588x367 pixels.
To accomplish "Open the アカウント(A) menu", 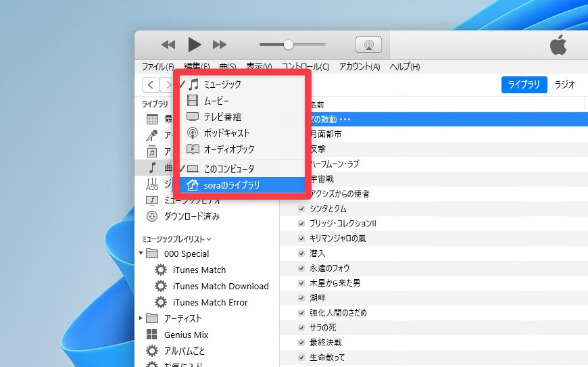I will click(x=360, y=67).
